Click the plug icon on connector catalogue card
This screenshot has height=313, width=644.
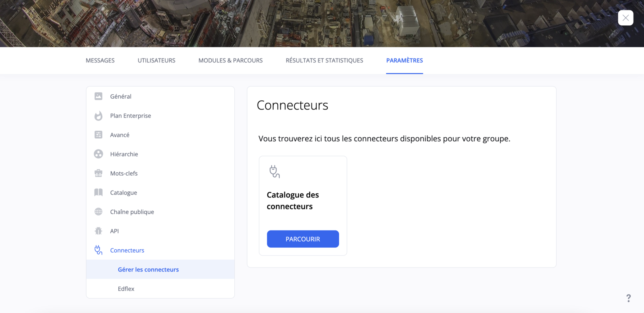[275, 172]
